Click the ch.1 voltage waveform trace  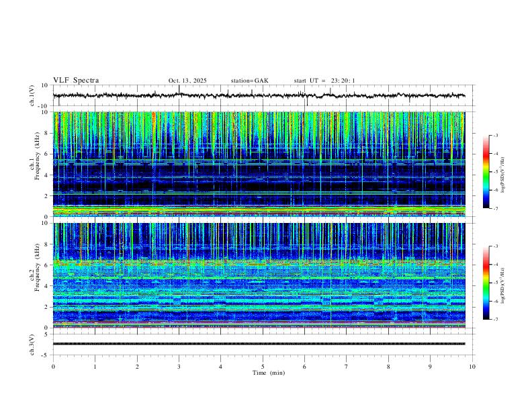(259, 95)
